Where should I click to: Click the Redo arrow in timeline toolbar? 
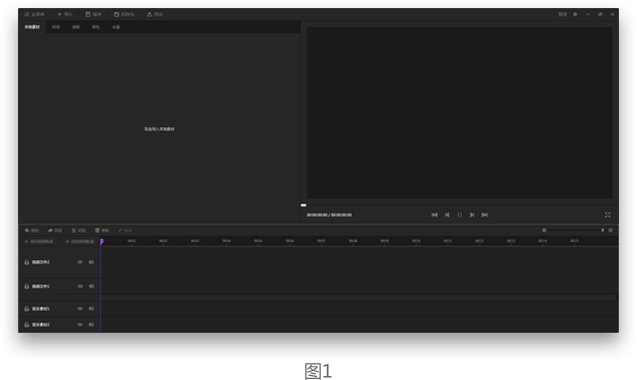[50, 230]
